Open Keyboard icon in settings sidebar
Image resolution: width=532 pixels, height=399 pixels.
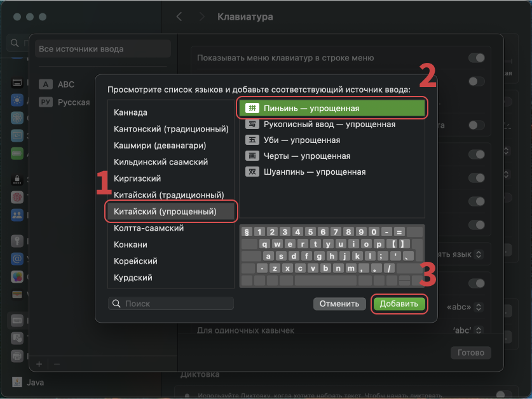17,320
